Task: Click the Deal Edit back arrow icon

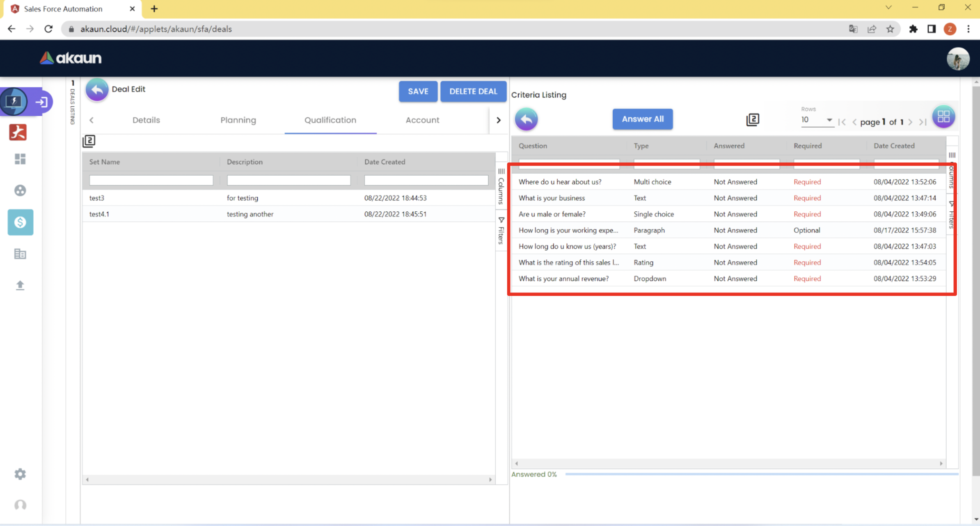Action: (x=97, y=89)
